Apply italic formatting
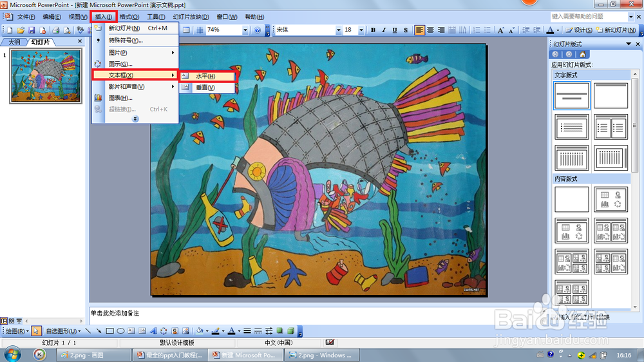The width and height of the screenshot is (644, 362). tap(384, 30)
